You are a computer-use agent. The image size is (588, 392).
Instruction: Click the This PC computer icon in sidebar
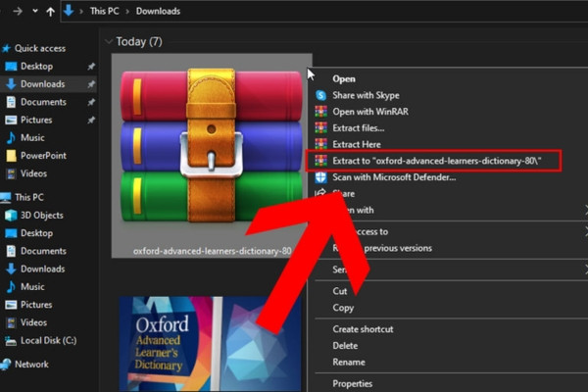tap(5, 197)
